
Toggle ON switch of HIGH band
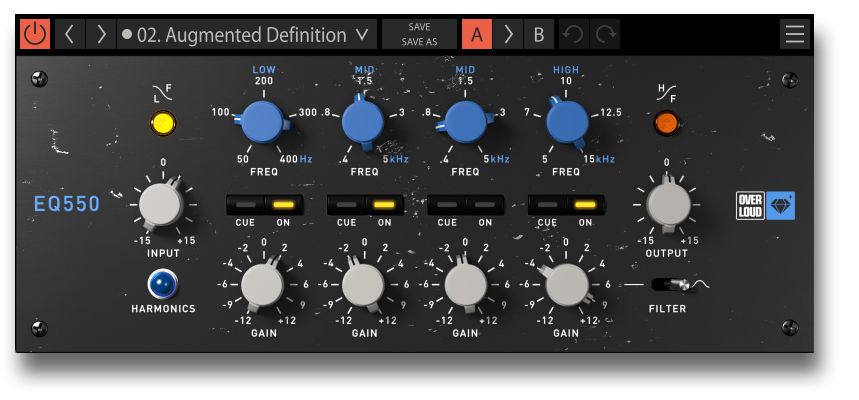click(586, 205)
